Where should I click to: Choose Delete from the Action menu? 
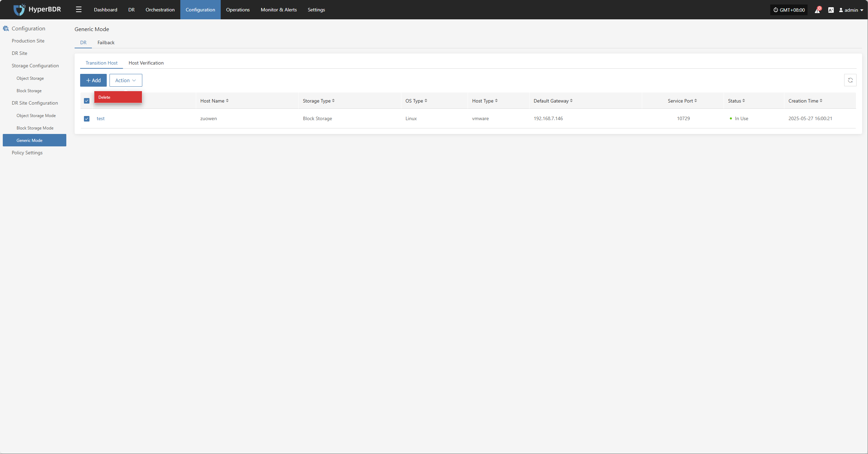point(118,97)
